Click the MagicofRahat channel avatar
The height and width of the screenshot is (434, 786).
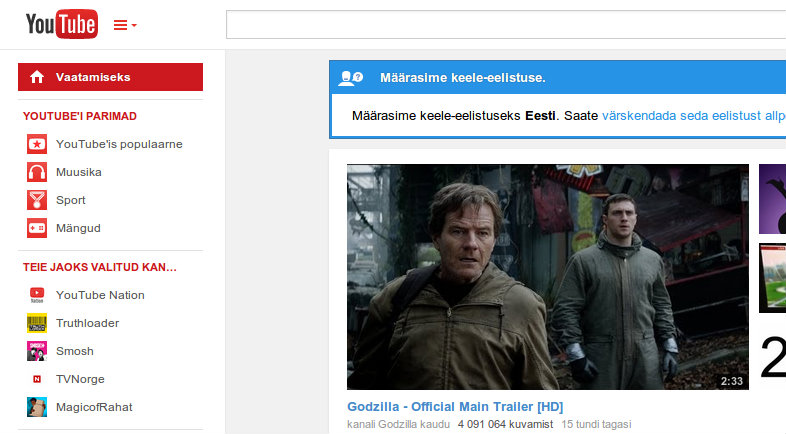[37, 407]
